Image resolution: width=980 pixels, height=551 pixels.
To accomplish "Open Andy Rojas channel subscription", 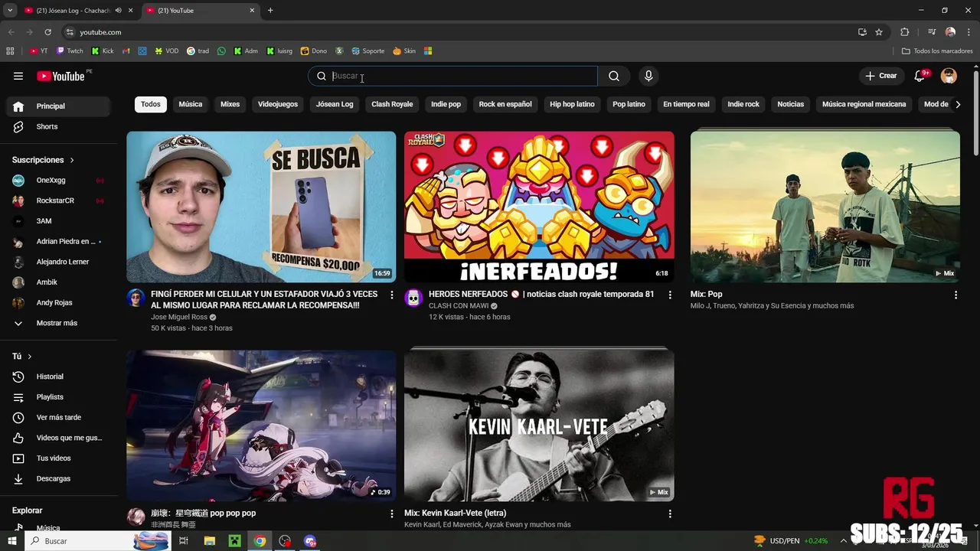I will click(58, 303).
